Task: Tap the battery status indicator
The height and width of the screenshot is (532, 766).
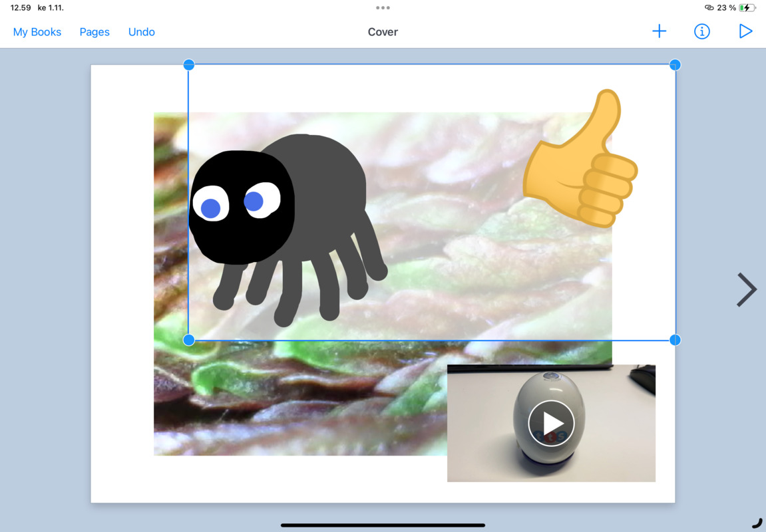Action: click(x=747, y=8)
